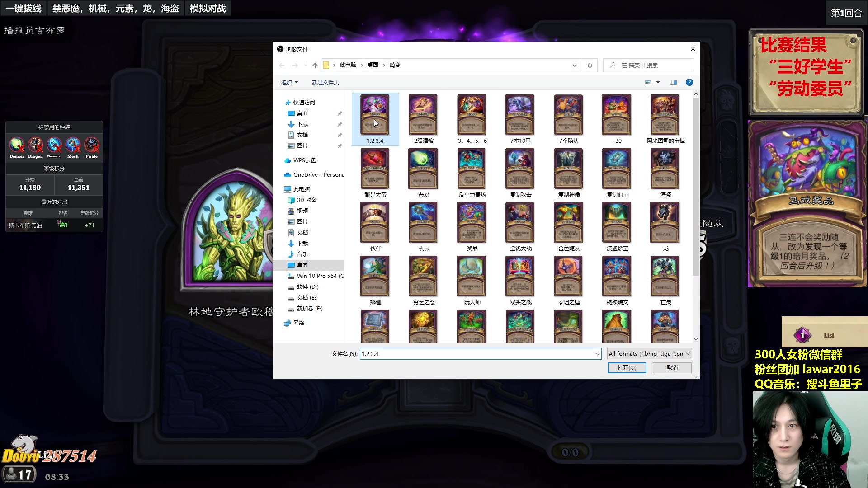Select the 复制攻击 file
The width and height of the screenshot is (868, 488).
tap(520, 173)
